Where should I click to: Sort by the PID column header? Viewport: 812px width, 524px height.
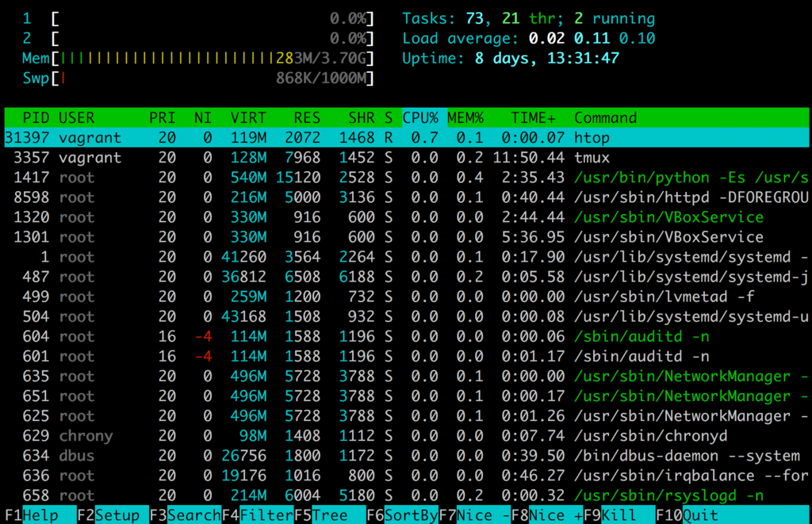[x=36, y=118]
